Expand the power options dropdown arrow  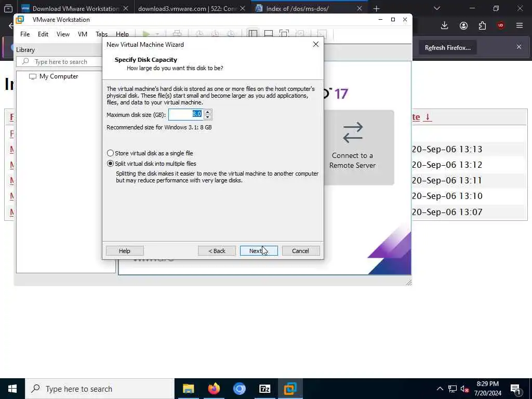coord(157,34)
